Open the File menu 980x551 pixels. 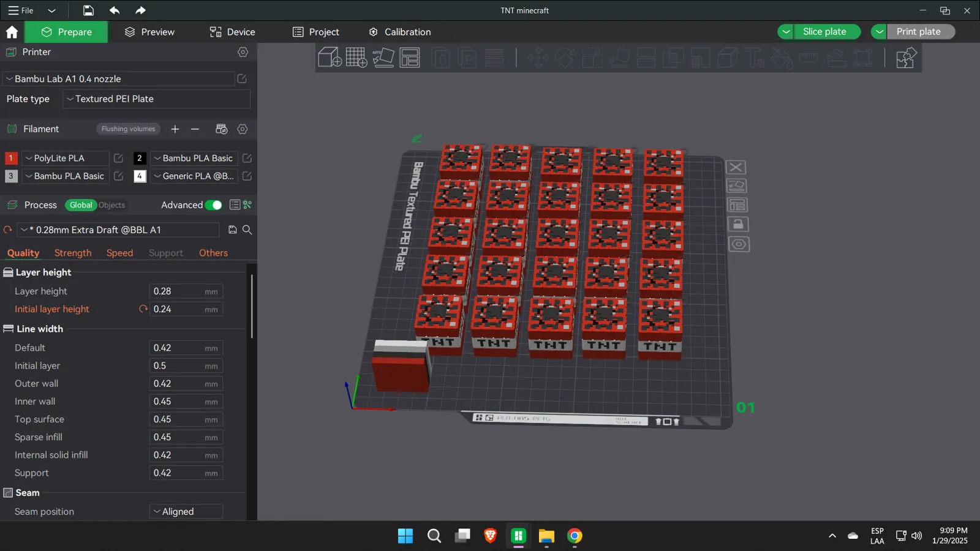coord(21,10)
